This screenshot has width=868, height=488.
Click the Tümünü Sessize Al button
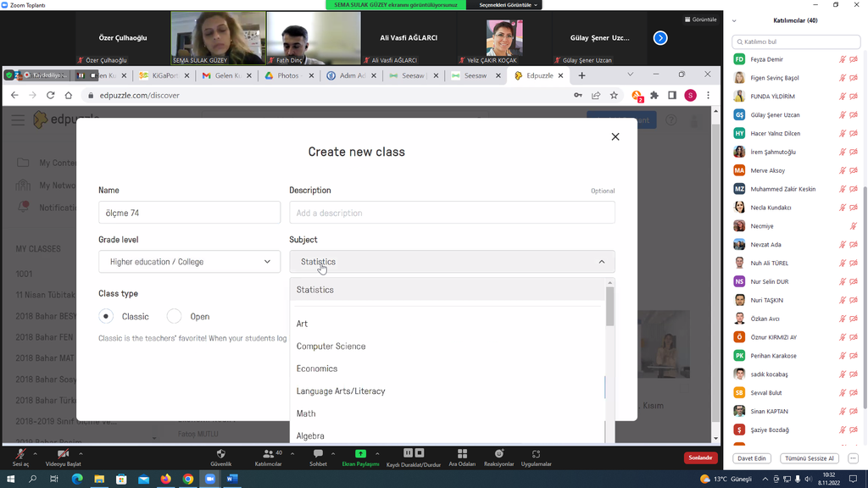pyautogui.click(x=809, y=458)
